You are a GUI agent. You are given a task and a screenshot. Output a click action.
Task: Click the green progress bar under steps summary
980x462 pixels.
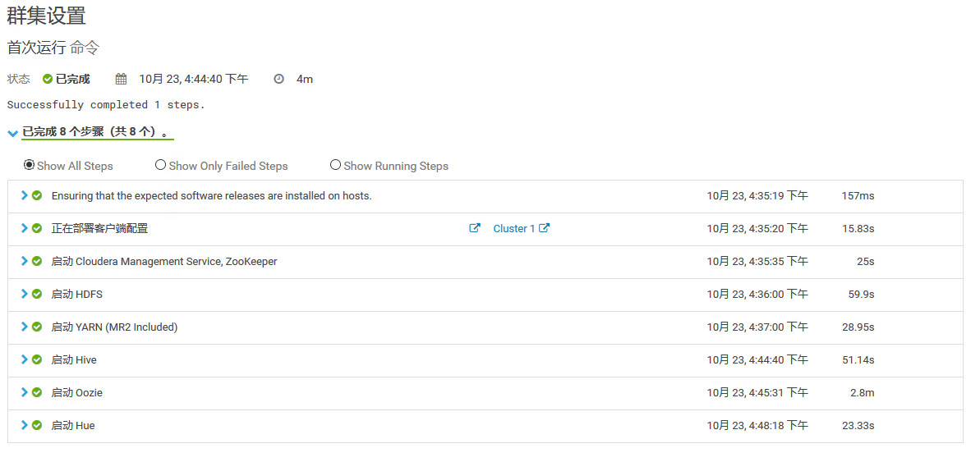[x=98, y=140]
